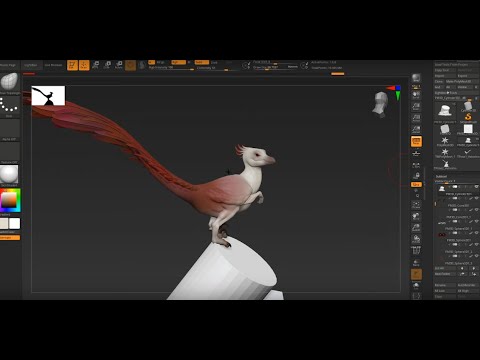Click the Move view button on right shelf
The width and height of the screenshot is (480, 360).
tap(416, 216)
